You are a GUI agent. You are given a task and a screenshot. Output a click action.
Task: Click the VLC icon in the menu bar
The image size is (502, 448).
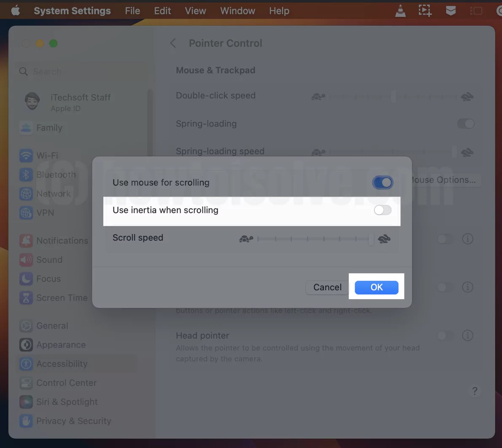(399, 11)
